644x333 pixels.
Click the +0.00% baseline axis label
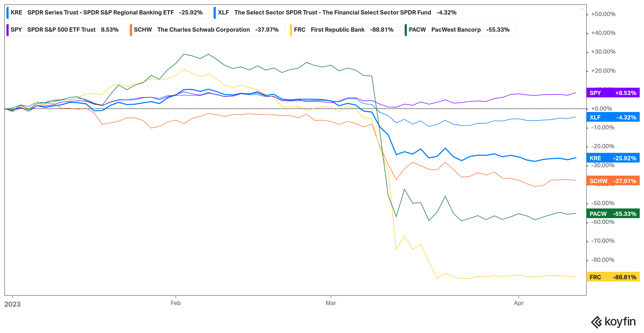[x=602, y=109]
